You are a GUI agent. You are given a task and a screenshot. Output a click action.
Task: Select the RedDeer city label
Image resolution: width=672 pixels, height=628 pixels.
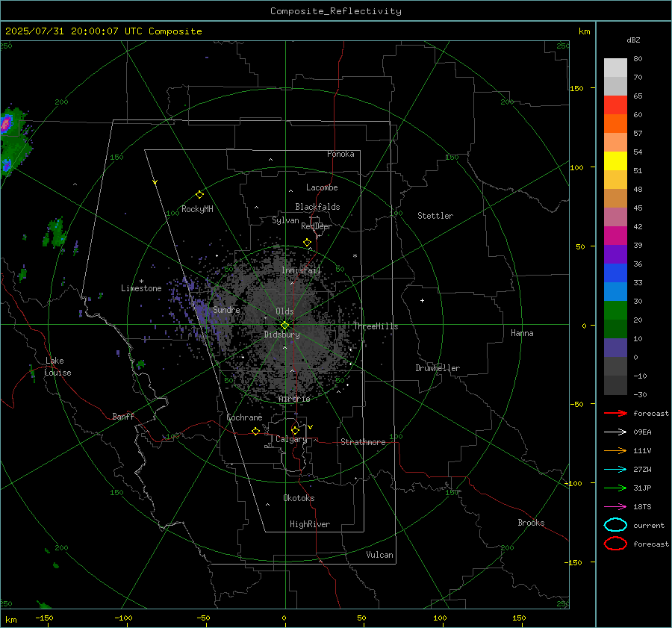[x=317, y=226]
